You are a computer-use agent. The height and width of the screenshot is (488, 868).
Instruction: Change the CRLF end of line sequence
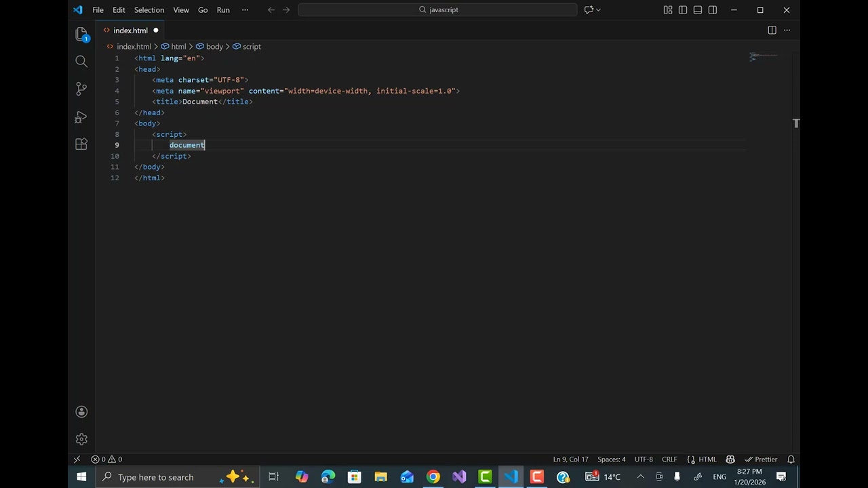tap(669, 460)
